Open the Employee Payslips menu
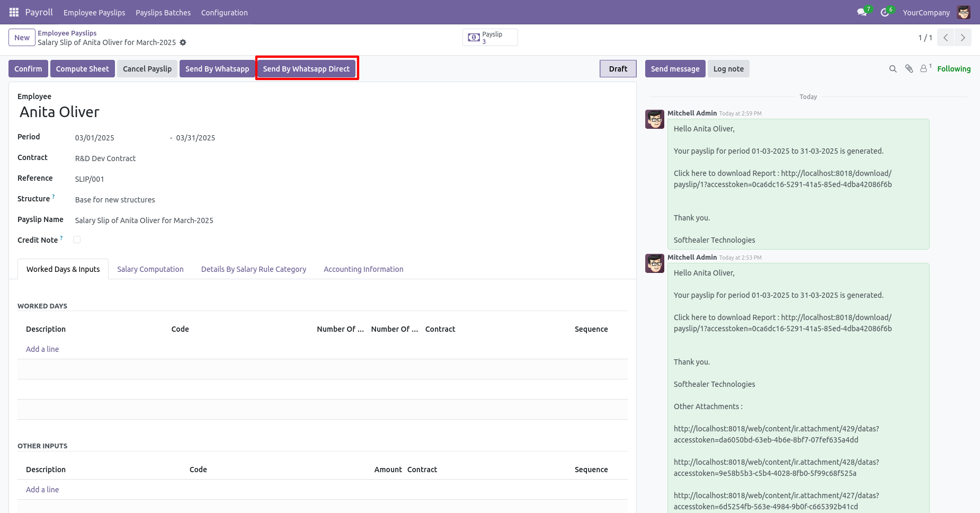Viewport: 980px width, 513px height. 94,13
